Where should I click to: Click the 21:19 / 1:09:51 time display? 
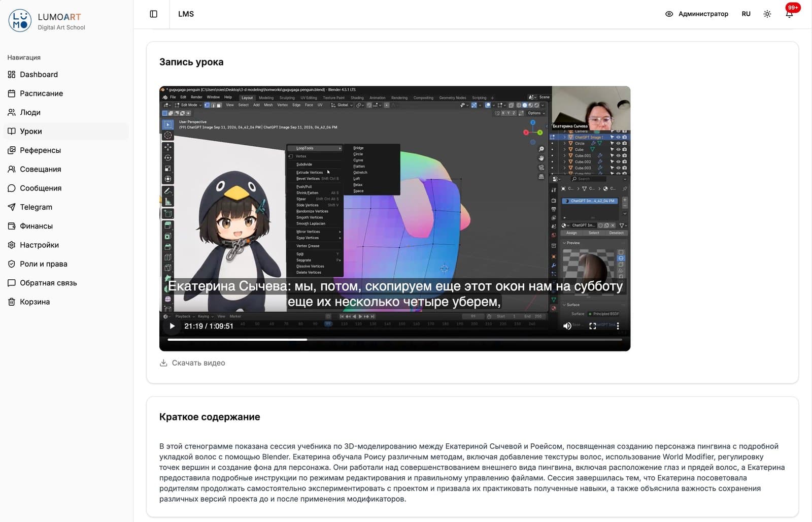point(209,326)
